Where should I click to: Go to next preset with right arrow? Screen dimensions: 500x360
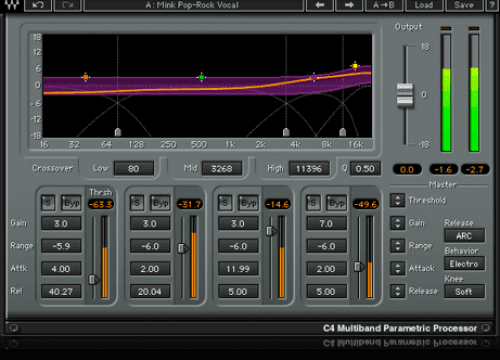[x=349, y=5]
